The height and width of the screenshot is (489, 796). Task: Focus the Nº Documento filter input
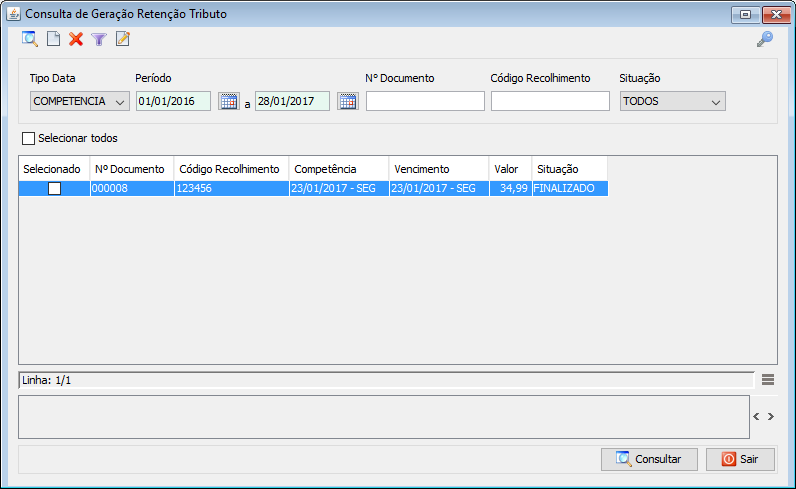(x=425, y=101)
